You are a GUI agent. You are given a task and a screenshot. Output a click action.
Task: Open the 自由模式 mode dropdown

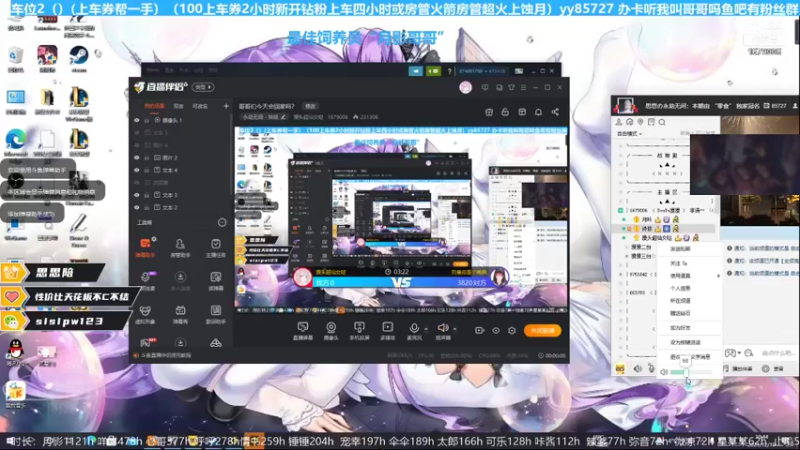(x=630, y=134)
